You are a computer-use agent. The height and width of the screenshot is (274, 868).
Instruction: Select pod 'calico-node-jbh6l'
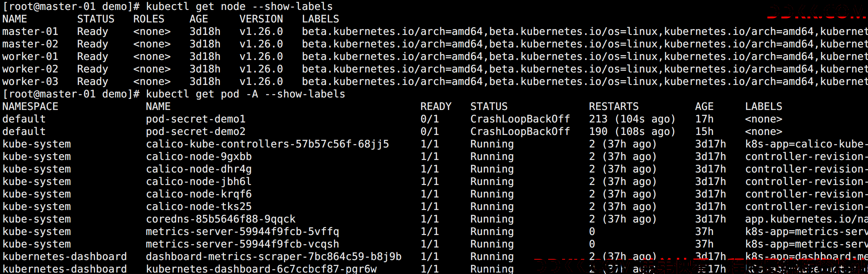point(199,182)
